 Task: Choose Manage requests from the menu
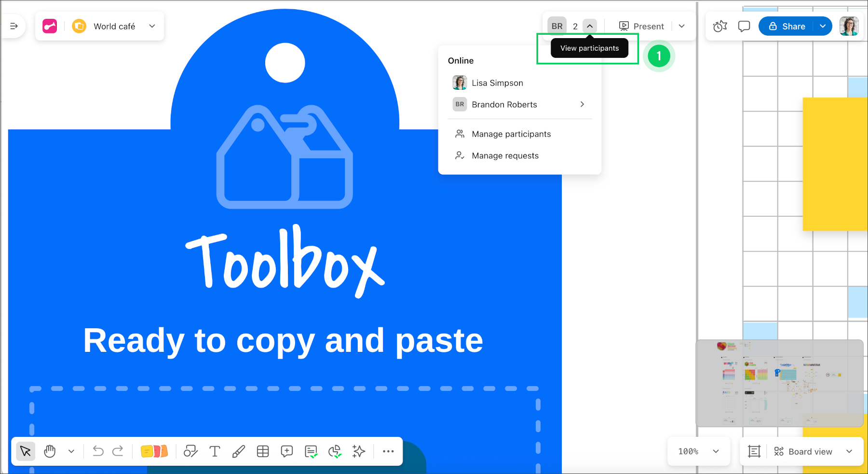tap(505, 155)
